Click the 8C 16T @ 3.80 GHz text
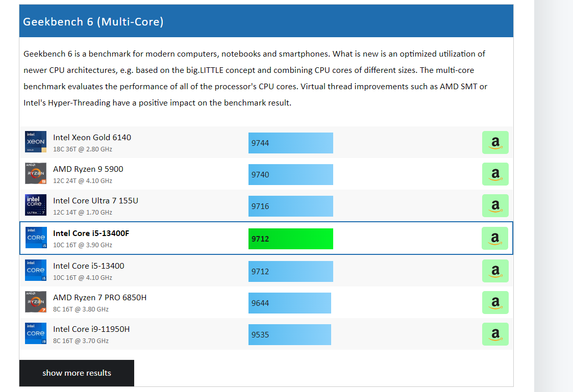573x392 pixels. point(81,309)
